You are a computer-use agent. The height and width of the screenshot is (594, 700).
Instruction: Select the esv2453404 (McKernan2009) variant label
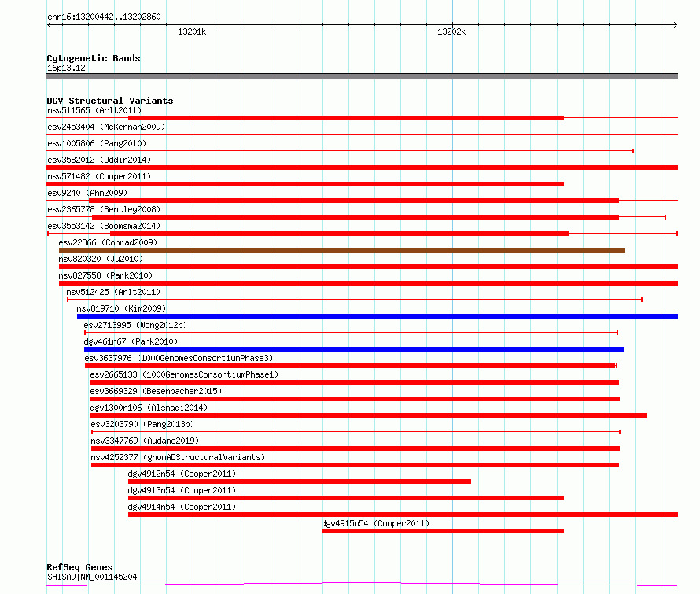tap(106, 127)
